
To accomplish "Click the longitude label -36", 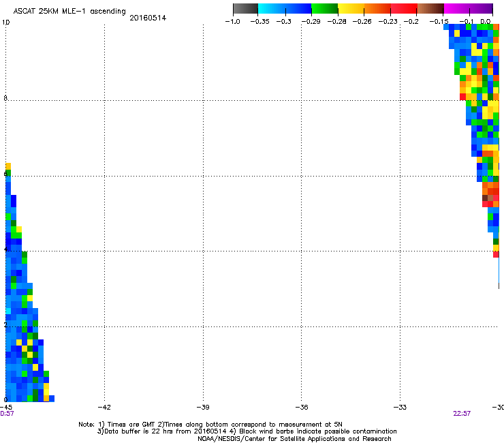I will click(x=302, y=408).
